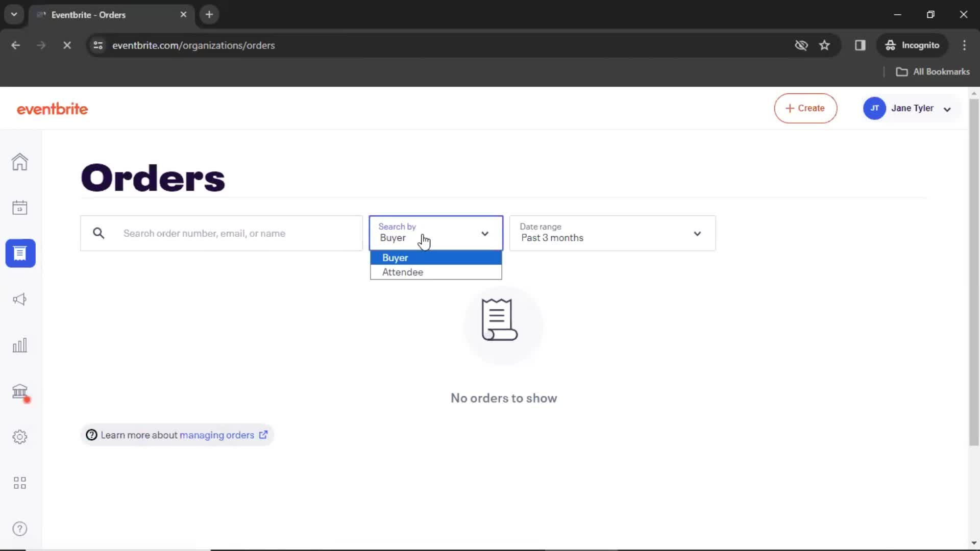The width and height of the screenshot is (980, 551).
Task: Click the App Extensions grid icon
Action: click(x=19, y=482)
